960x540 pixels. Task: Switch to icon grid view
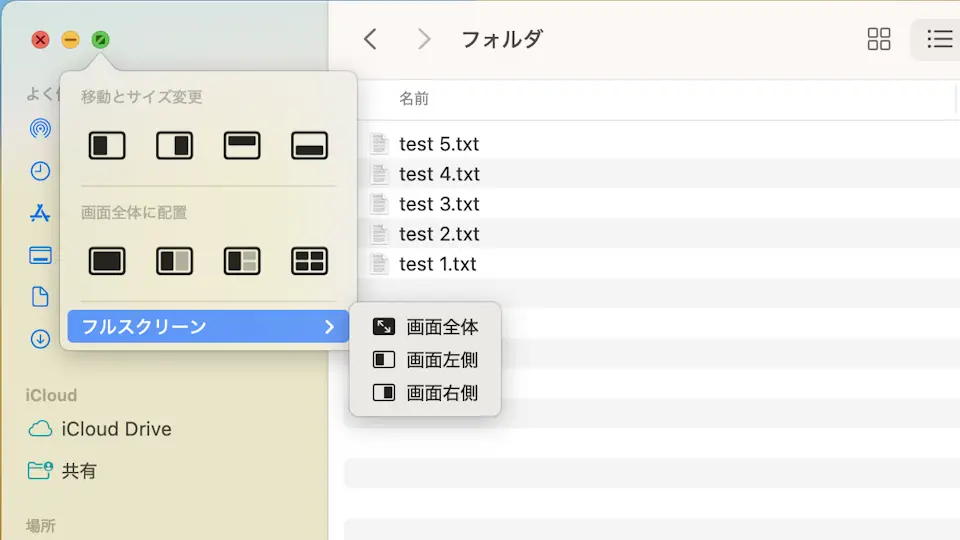coord(879,39)
